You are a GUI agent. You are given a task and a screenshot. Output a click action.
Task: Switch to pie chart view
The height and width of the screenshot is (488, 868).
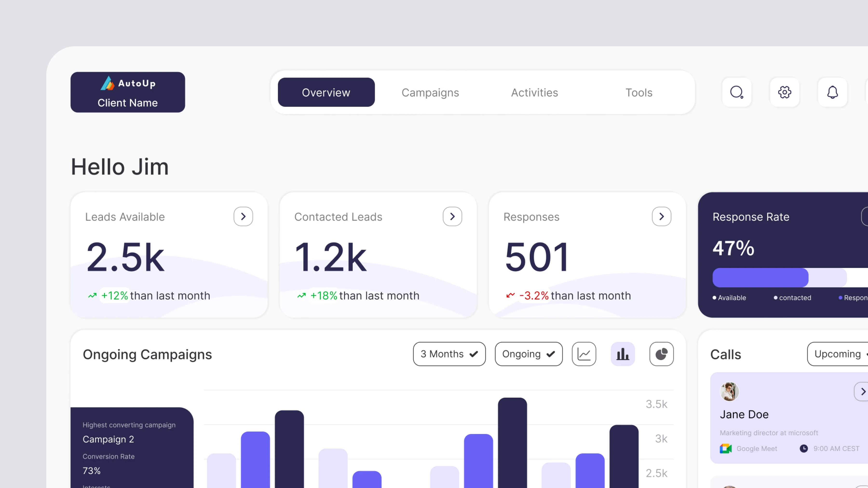[x=661, y=354]
